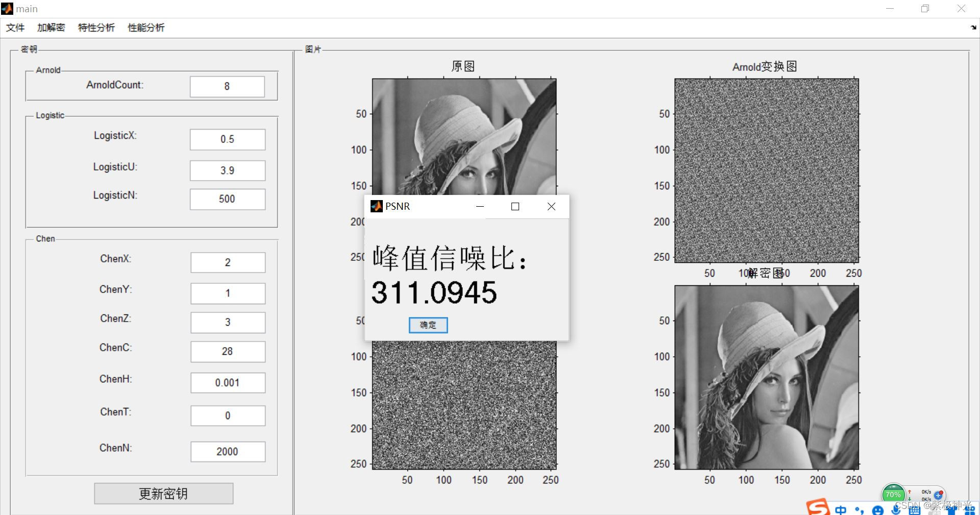Click the ChenN: label
The height and width of the screenshot is (515, 980).
pyautogui.click(x=116, y=448)
